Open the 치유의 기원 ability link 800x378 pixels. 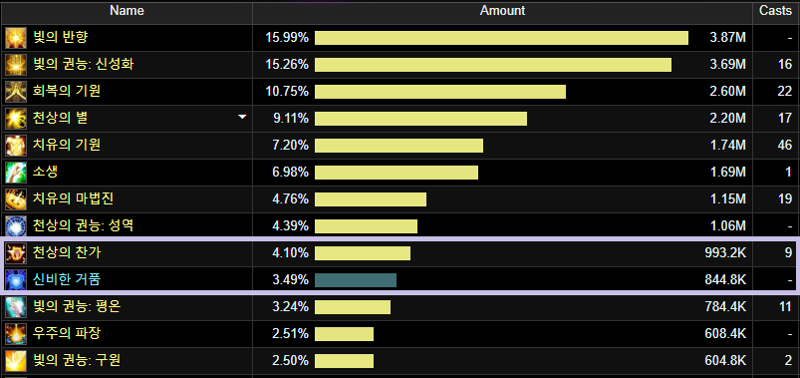click(x=66, y=145)
